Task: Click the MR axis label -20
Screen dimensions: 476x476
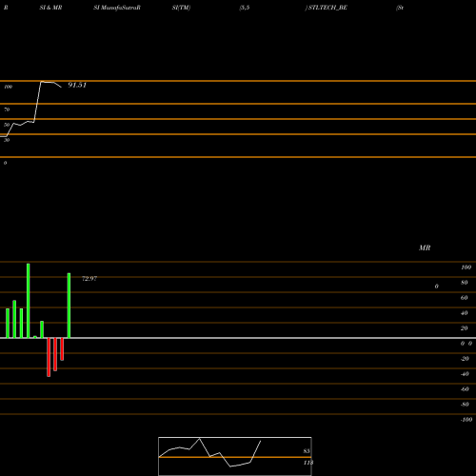Action: tap(465, 359)
